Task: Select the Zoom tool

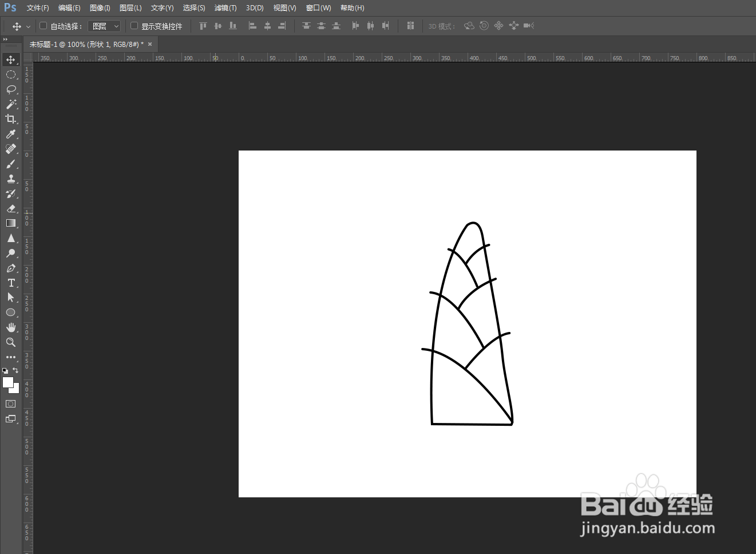Action: [x=11, y=342]
